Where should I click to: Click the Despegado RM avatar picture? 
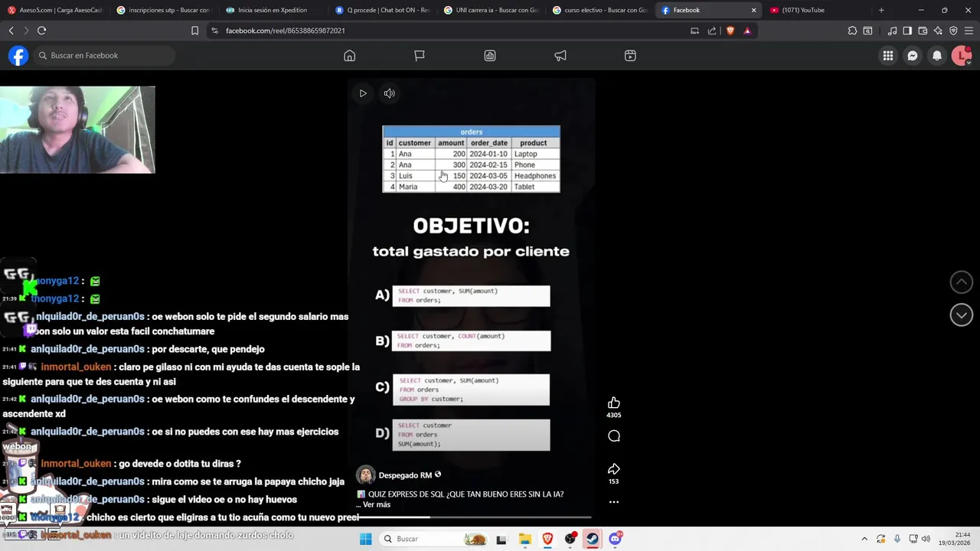[x=366, y=474]
